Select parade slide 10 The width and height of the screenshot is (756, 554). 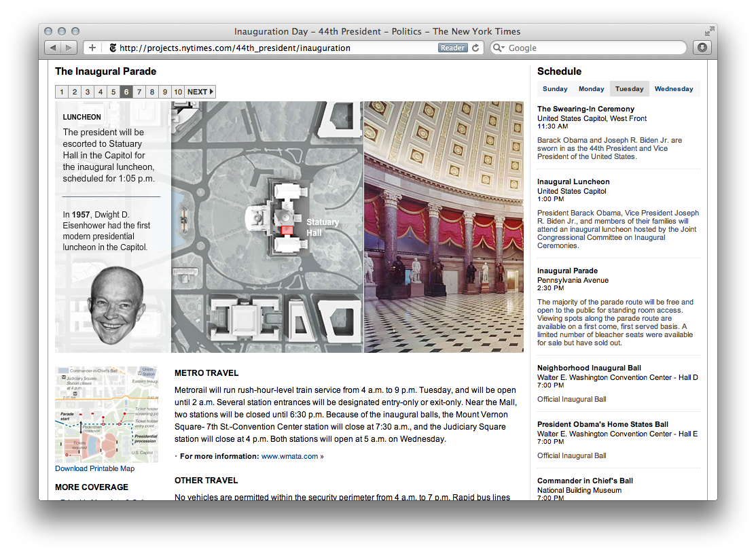[x=177, y=92]
